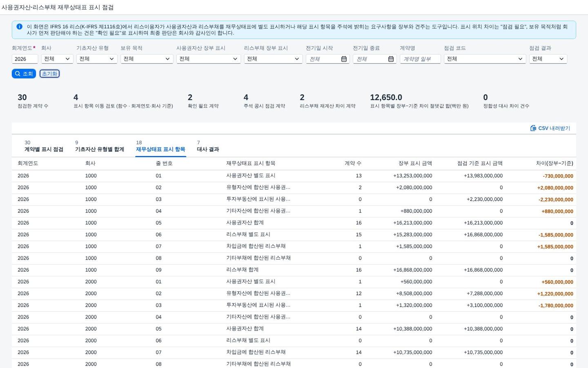Screen dimensions: 588x368
Task: Click the 정합성 대사 차이 건수 KPI
Action: pyautogui.click(x=506, y=101)
